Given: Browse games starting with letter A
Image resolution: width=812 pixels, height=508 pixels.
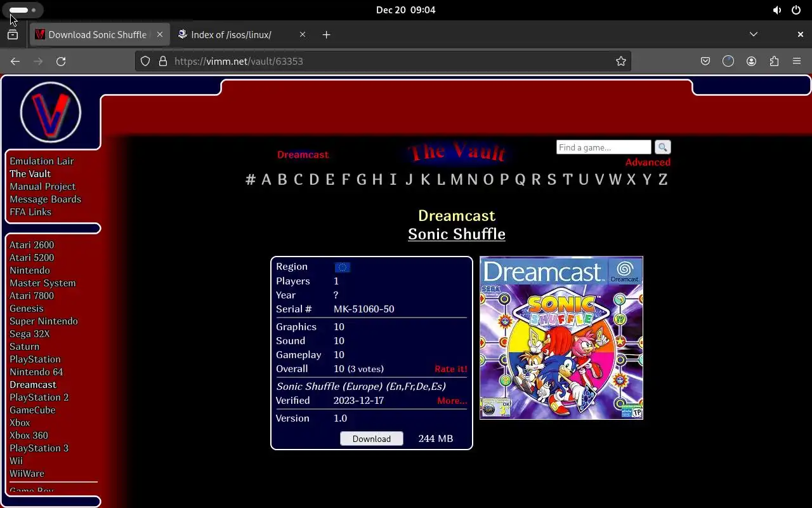Looking at the screenshot, I should pyautogui.click(x=266, y=179).
